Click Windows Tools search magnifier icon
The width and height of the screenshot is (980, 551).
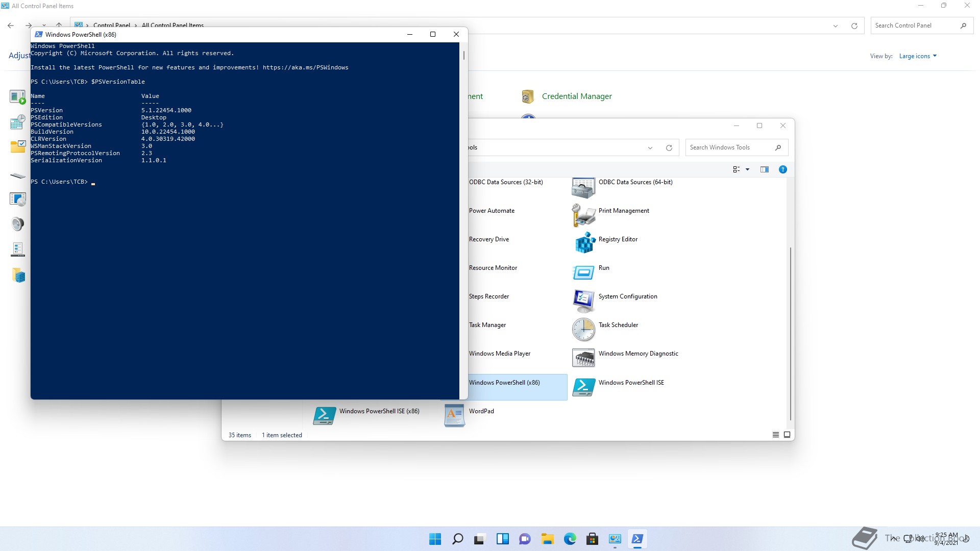point(778,147)
